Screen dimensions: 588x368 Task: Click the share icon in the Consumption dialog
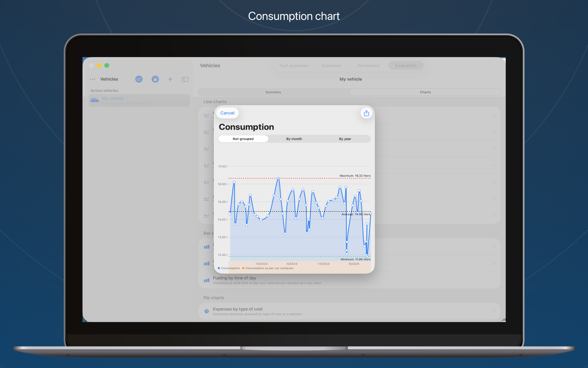click(x=366, y=113)
